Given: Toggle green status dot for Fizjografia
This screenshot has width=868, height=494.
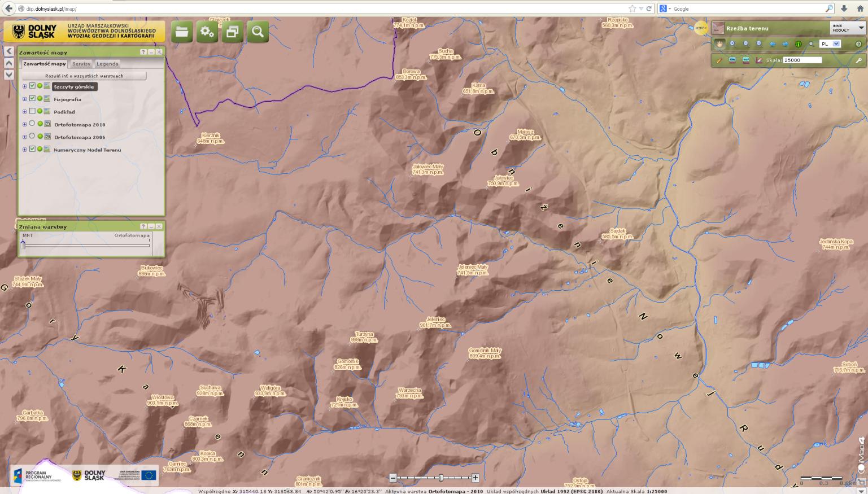Looking at the screenshot, I should point(40,99).
